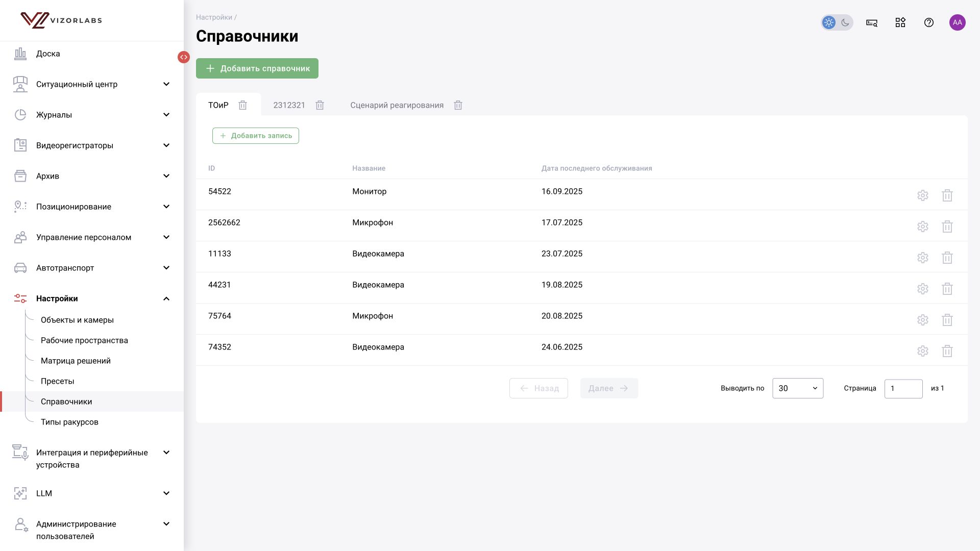Screen dimensions: 980x551
Task: Open the widgets grid icon in header
Action: coord(900,22)
